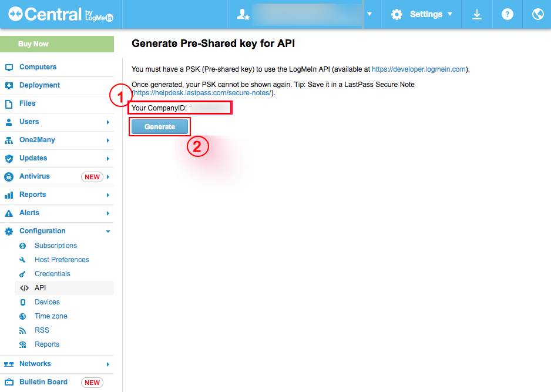Click the RSS feed icon

pos(22,330)
